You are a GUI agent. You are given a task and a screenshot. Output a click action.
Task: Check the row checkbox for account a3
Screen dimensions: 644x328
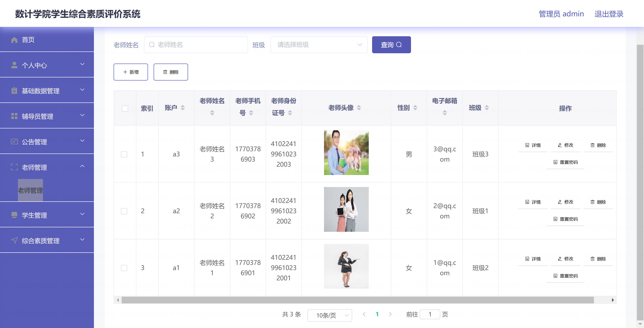pyautogui.click(x=124, y=154)
